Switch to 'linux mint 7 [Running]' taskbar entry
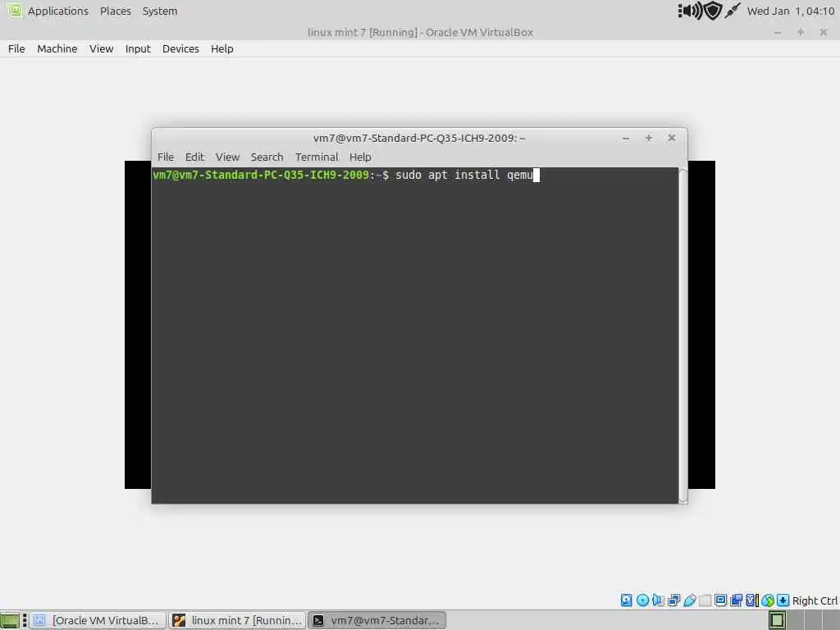840x630 pixels. 237,620
